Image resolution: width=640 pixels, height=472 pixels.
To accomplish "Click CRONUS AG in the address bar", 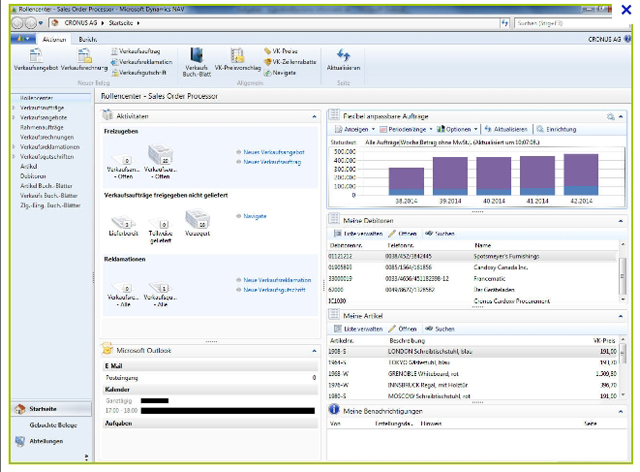I will pyautogui.click(x=81, y=23).
